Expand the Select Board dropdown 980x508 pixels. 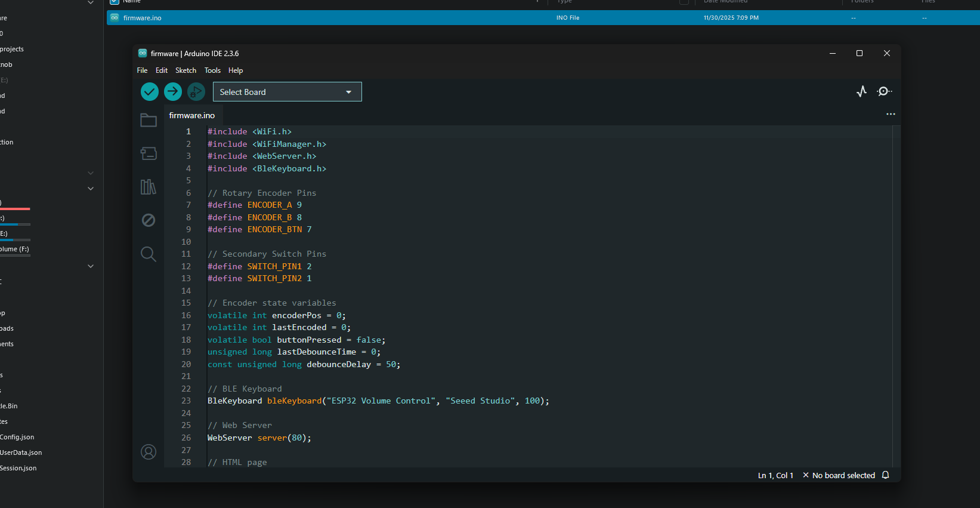287,92
